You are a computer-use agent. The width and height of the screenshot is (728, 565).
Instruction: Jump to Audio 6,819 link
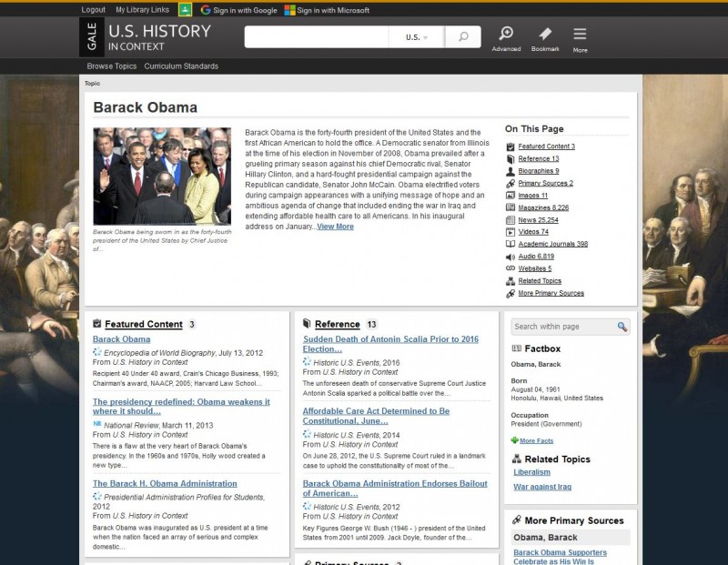tap(536, 257)
